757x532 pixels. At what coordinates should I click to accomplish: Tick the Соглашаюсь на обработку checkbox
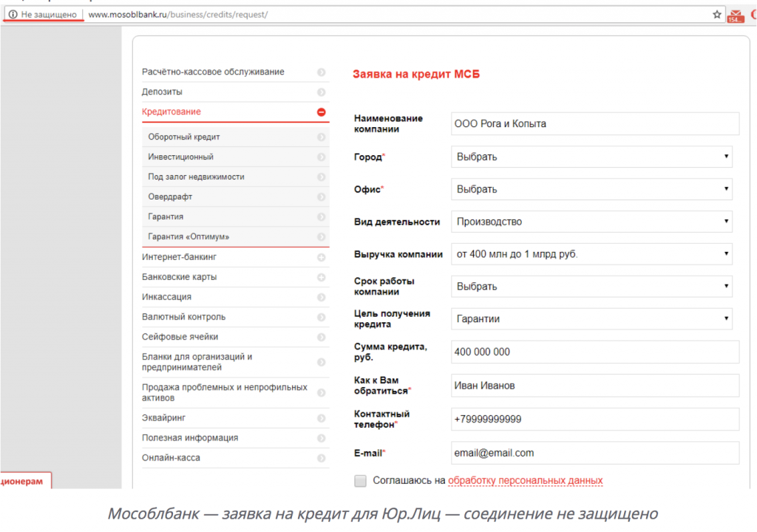pyautogui.click(x=360, y=481)
